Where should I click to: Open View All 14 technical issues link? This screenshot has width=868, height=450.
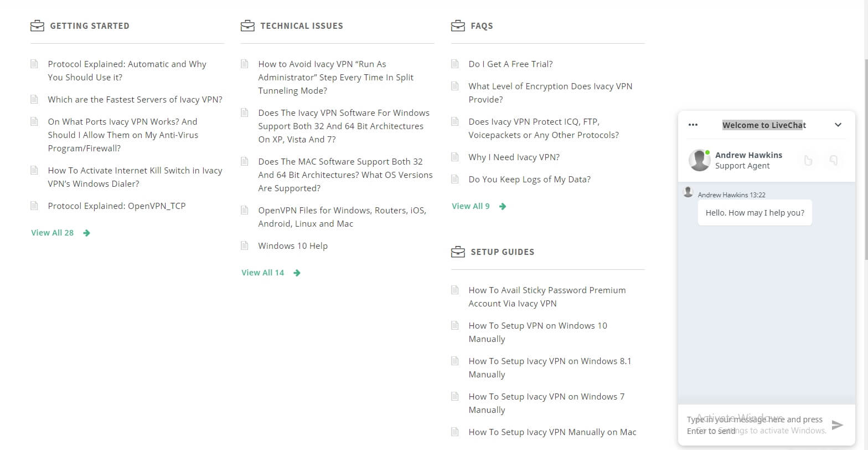click(x=263, y=273)
